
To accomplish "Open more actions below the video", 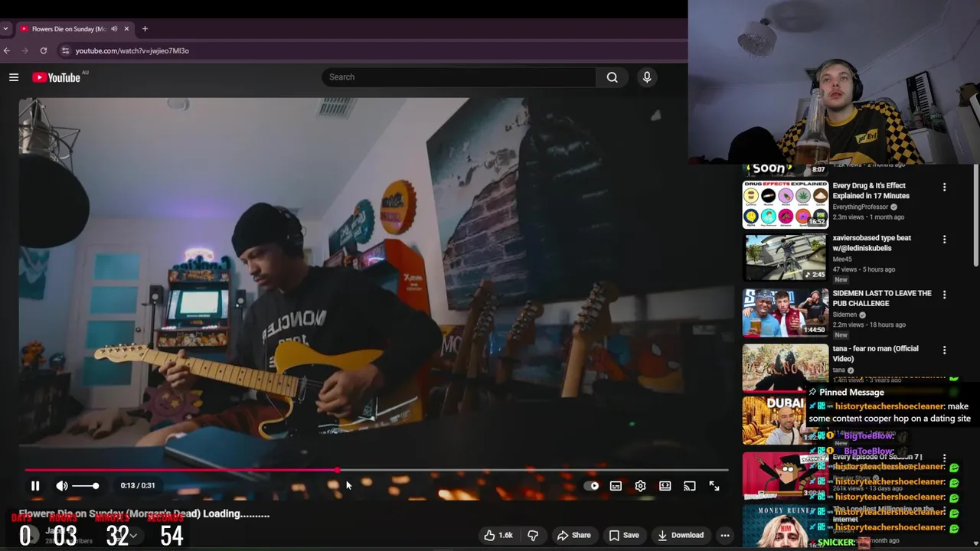I will pyautogui.click(x=725, y=535).
